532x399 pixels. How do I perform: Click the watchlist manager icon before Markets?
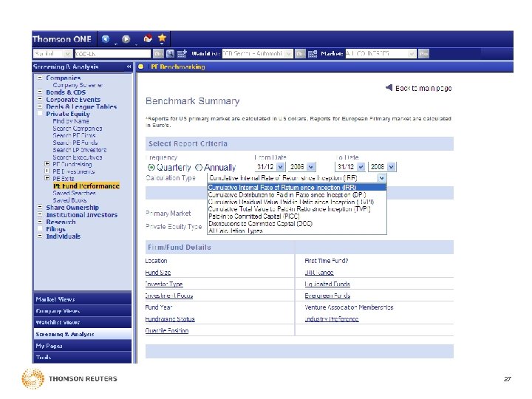click(313, 54)
